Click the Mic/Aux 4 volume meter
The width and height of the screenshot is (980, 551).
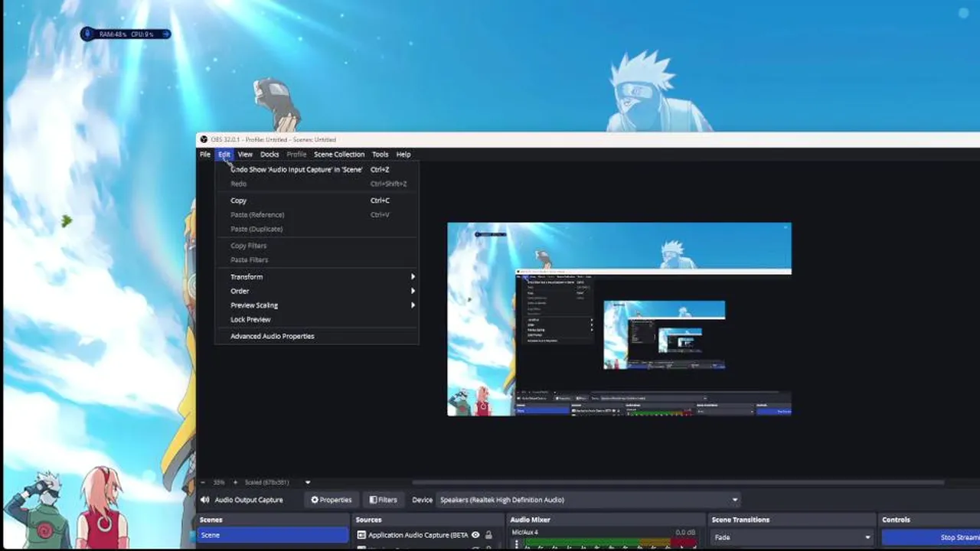609,543
